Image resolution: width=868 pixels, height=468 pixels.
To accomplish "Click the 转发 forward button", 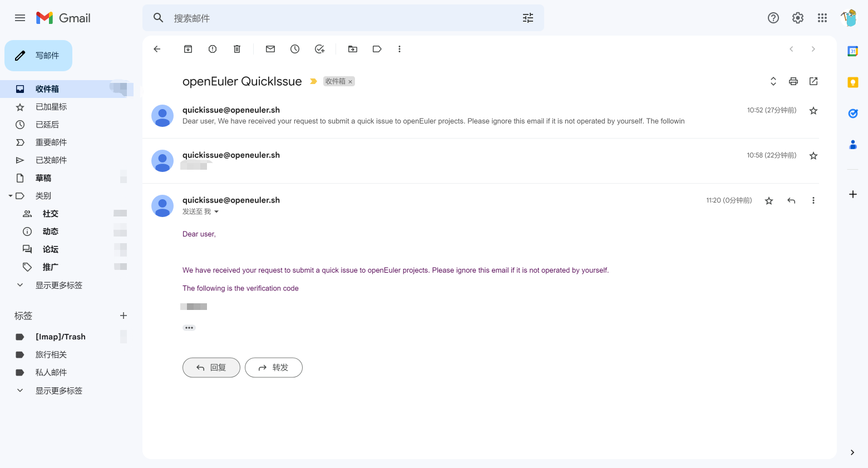I will coord(274,367).
